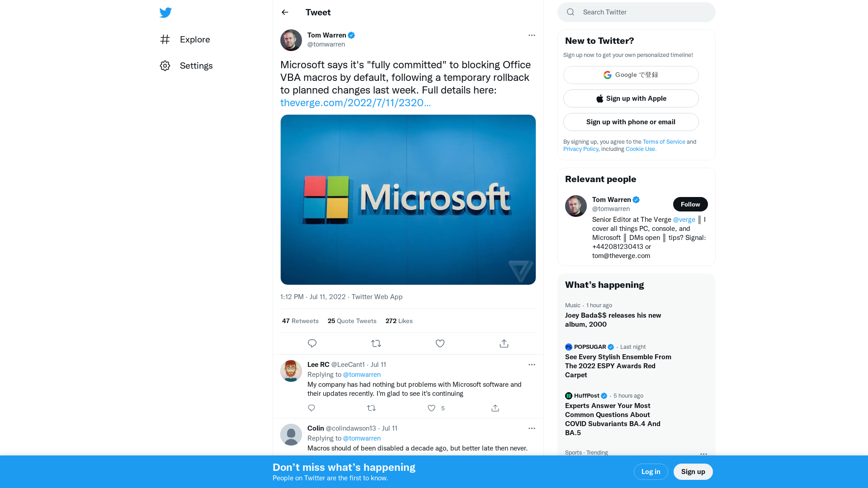Open the more options menu on Tom Warren's tweet
The width and height of the screenshot is (868, 488).
tap(532, 35)
